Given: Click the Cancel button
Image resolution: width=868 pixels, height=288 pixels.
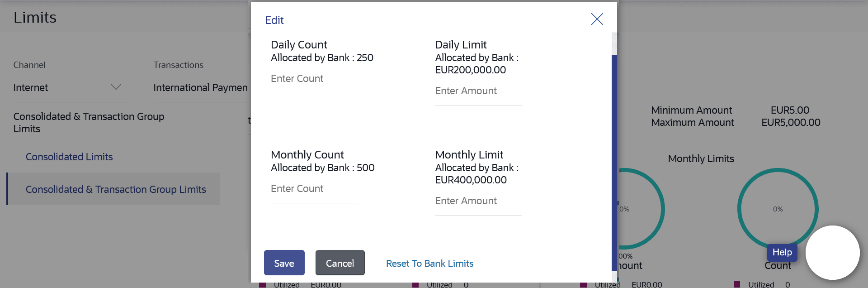Looking at the screenshot, I should coord(340,263).
